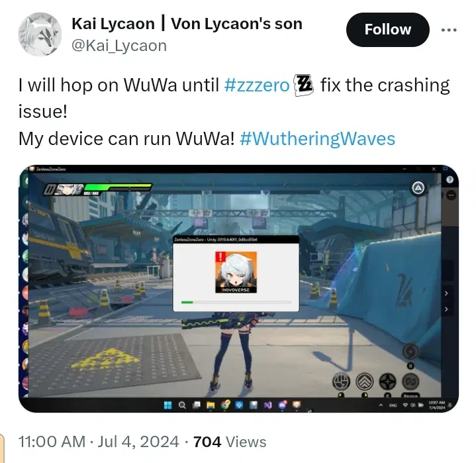Expand the upper right-arrow chevron in side panel

click(x=446, y=293)
